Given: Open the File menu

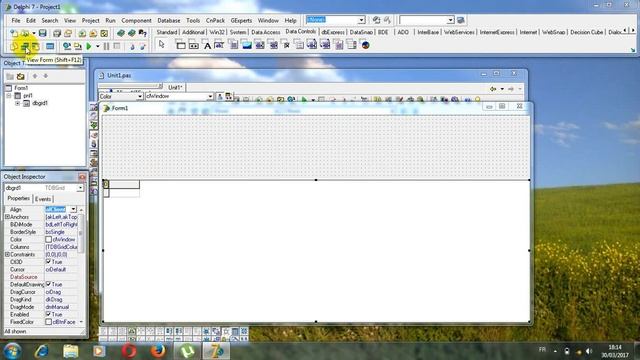Looking at the screenshot, I should click(x=16, y=20).
